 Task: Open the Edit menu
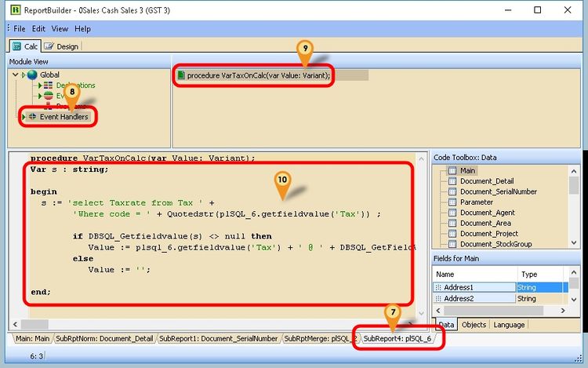(x=38, y=28)
